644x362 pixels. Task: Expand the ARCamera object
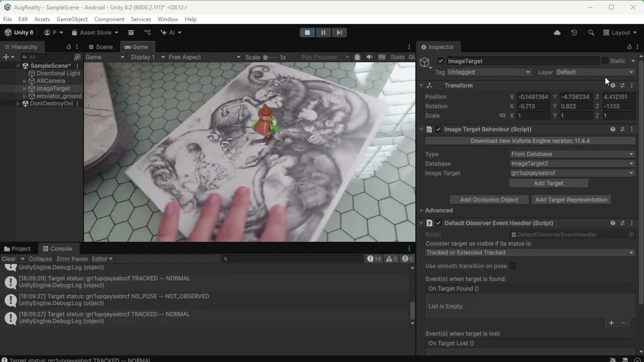click(x=25, y=81)
